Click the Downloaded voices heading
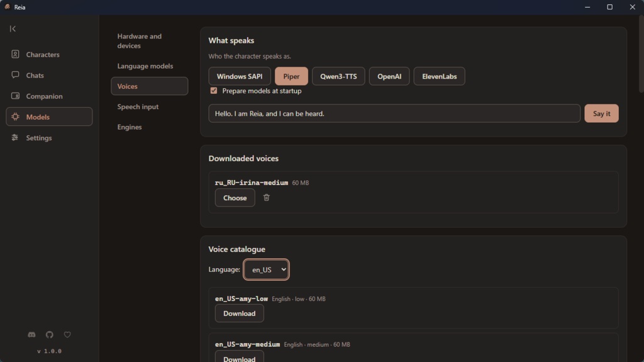This screenshot has height=362, width=644. (x=243, y=159)
